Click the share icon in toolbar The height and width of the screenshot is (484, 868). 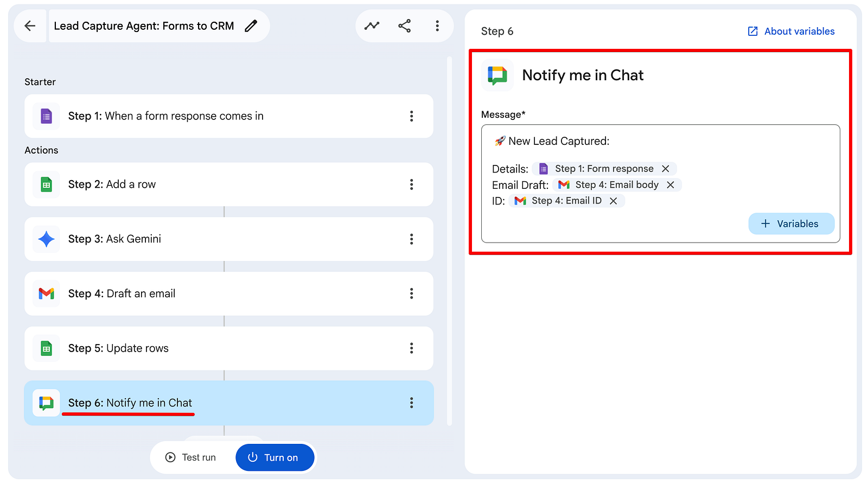coord(405,26)
